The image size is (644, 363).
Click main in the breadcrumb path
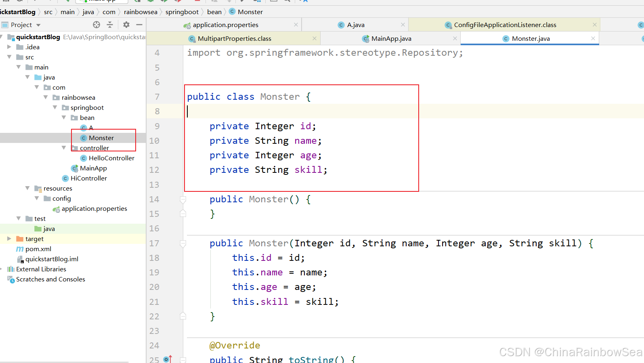click(x=67, y=12)
